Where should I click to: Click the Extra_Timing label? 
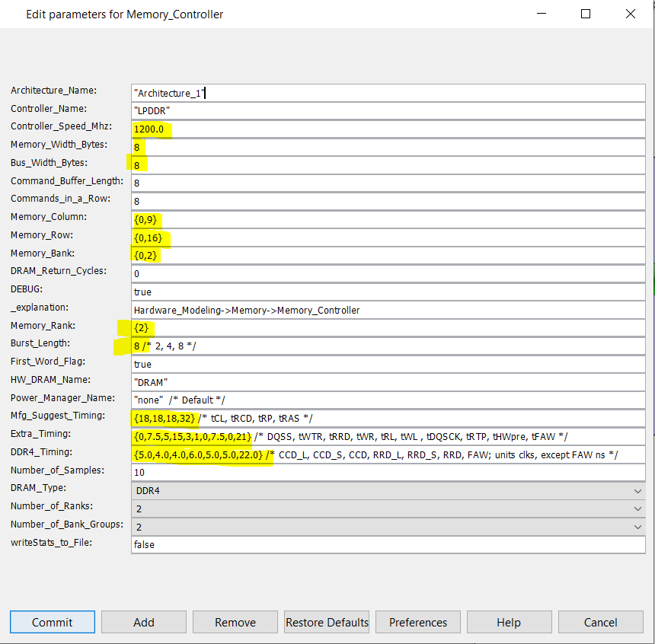click(x=40, y=434)
